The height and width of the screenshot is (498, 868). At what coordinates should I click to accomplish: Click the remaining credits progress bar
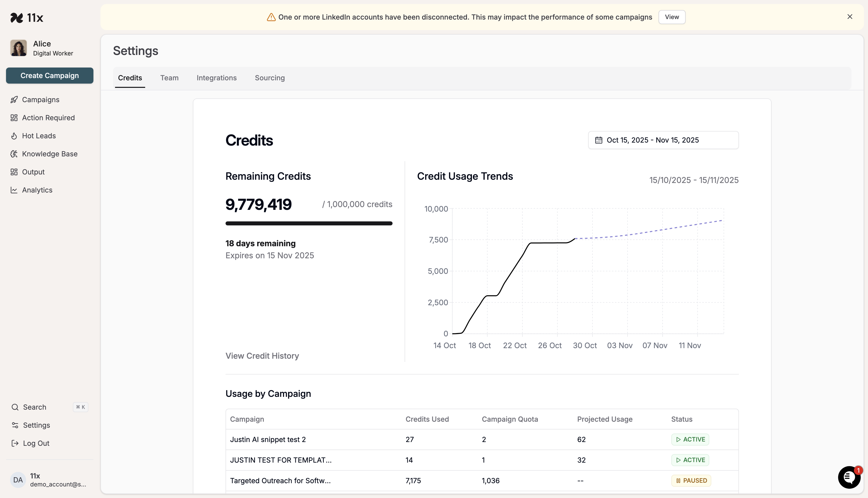tap(309, 223)
